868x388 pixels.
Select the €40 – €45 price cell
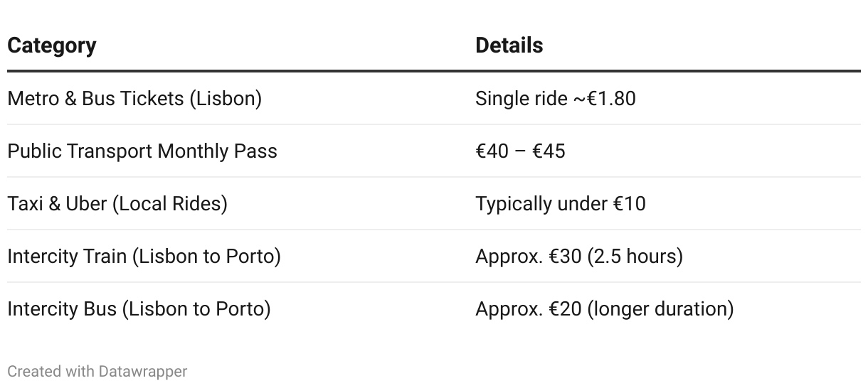[520, 151]
